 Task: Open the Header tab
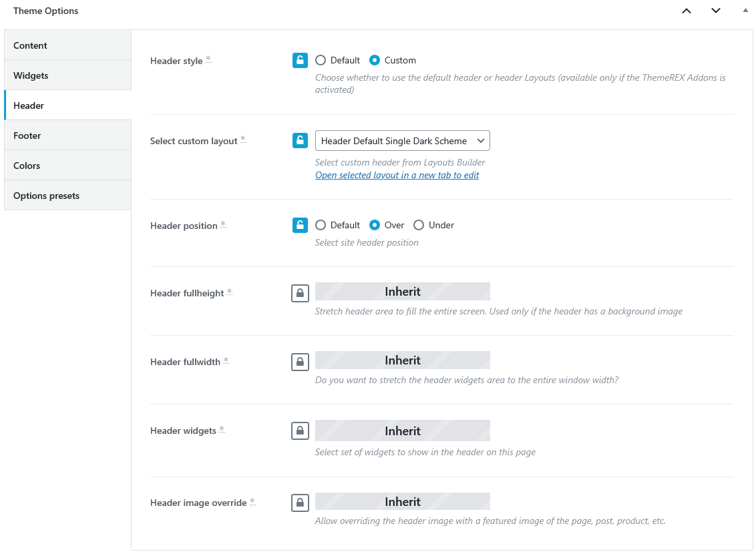pyautogui.click(x=68, y=105)
